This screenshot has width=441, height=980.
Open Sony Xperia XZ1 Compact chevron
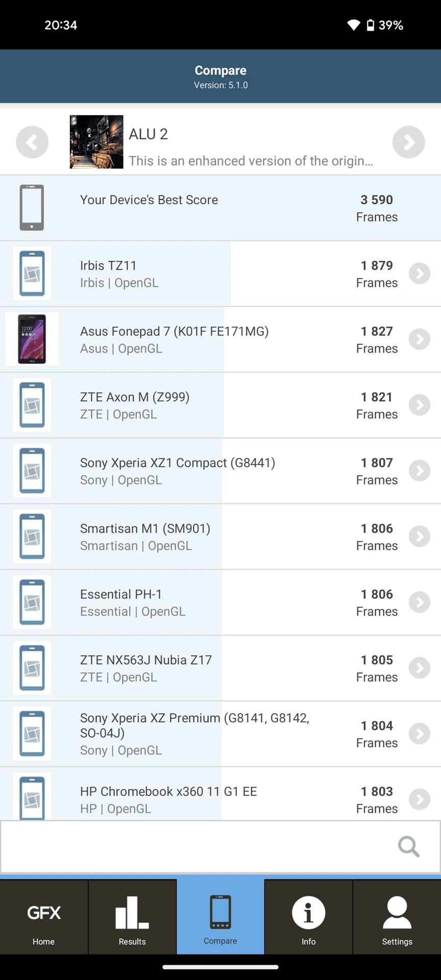coord(420,471)
